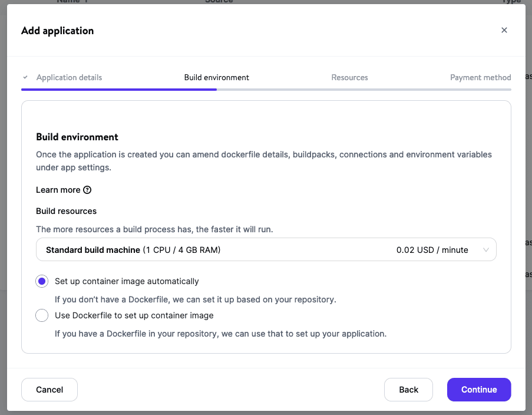Click the Build environment section heading
Image resolution: width=532 pixels, height=415 pixels.
[77, 137]
